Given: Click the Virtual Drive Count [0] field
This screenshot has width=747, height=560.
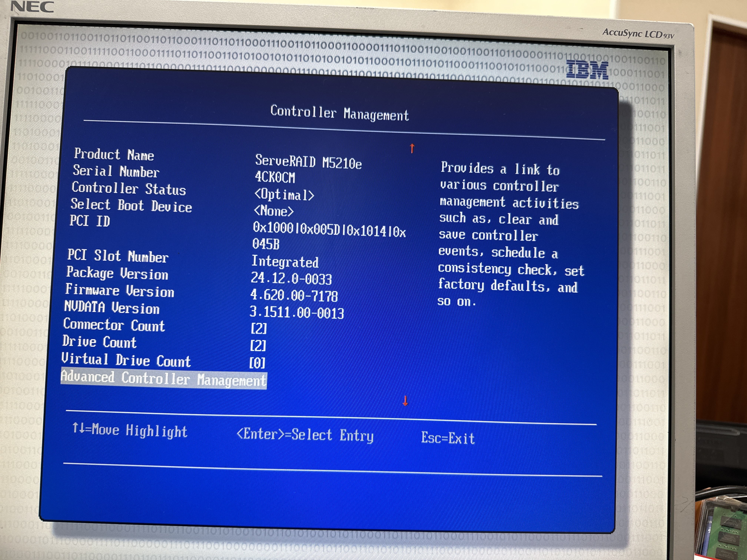Looking at the screenshot, I should [x=257, y=363].
